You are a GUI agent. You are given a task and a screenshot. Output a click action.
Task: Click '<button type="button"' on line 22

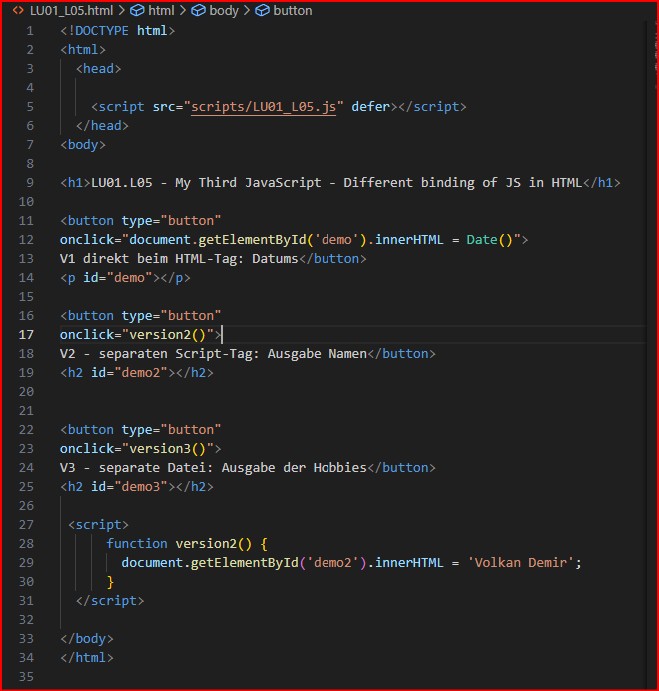[x=141, y=430]
